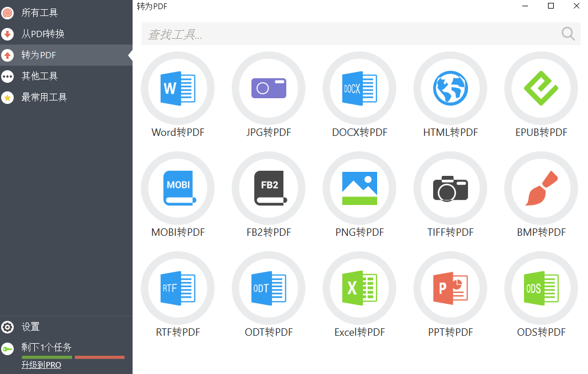This screenshot has width=588, height=374.
Task: Select the ODS转PDF tool
Action: click(541, 288)
